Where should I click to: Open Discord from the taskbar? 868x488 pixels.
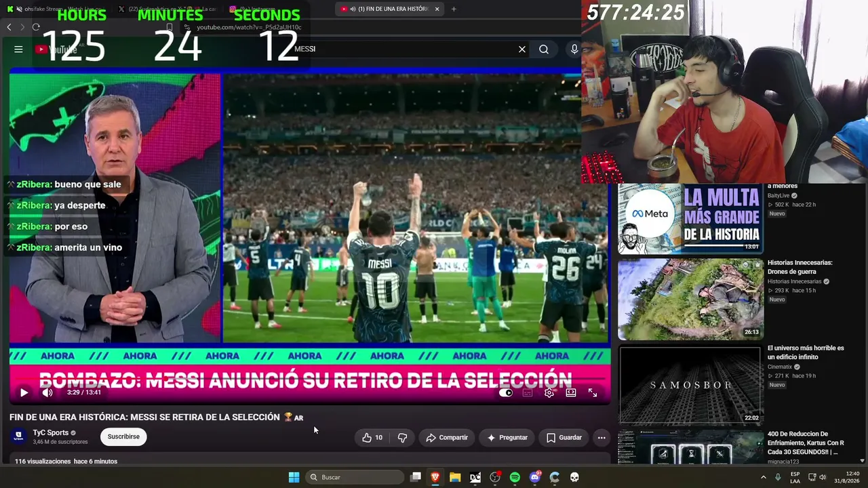(535, 477)
